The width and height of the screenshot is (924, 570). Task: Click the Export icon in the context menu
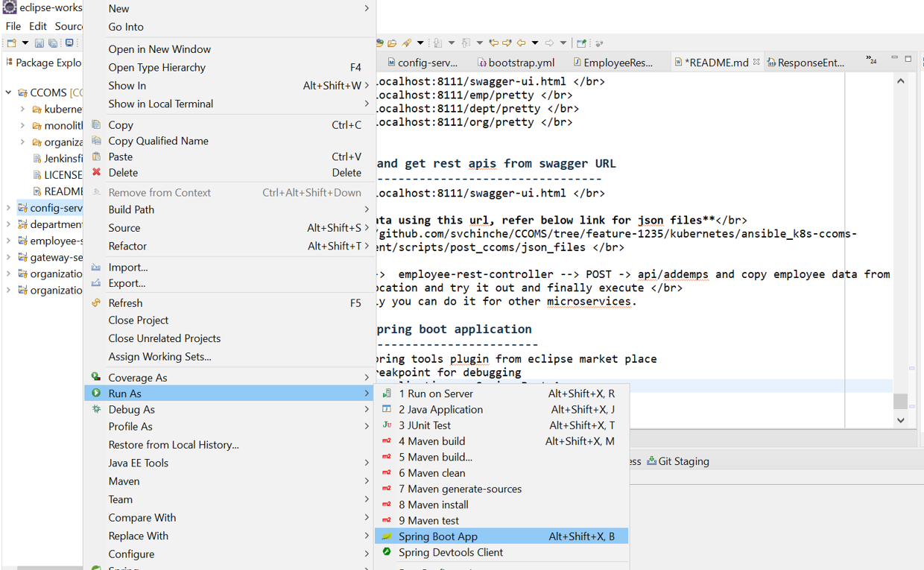pyautogui.click(x=96, y=283)
